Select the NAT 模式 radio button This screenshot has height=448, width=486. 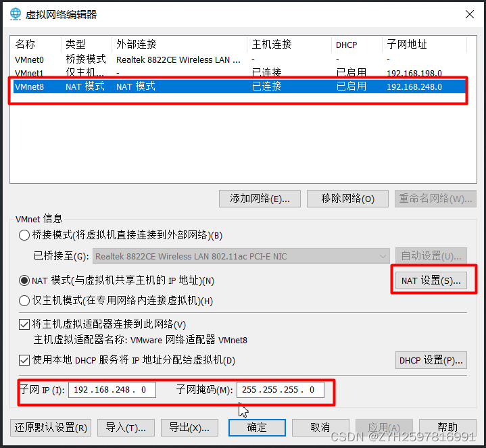(x=24, y=280)
